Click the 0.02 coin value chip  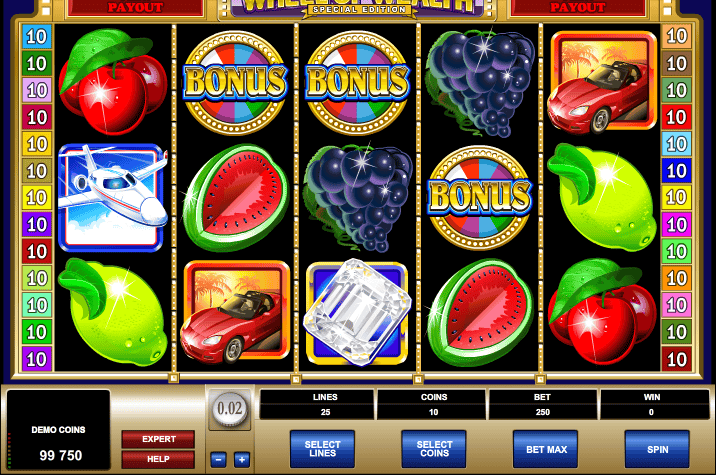[230, 408]
